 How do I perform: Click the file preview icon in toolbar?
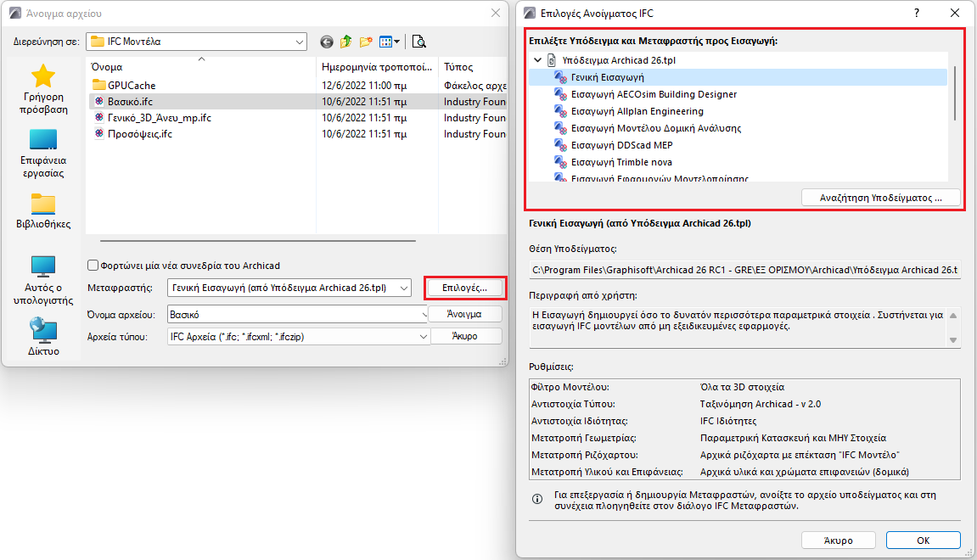pos(419,42)
